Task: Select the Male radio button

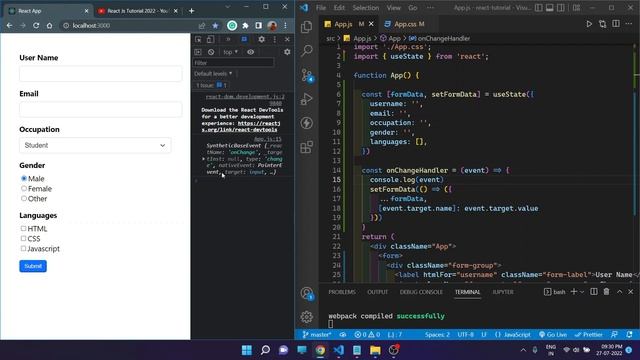Action: pyautogui.click(x=24, y=178)
